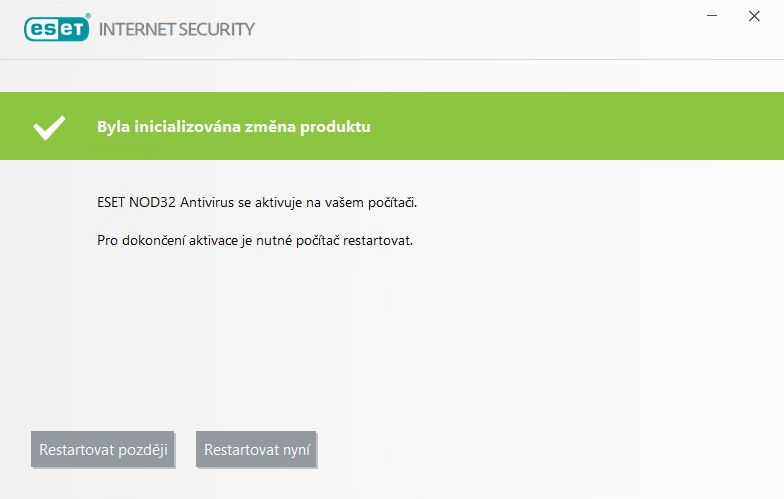Click the white checkmark success icon
The width and height of the screenshot is (784, 499).
[49, 127]
